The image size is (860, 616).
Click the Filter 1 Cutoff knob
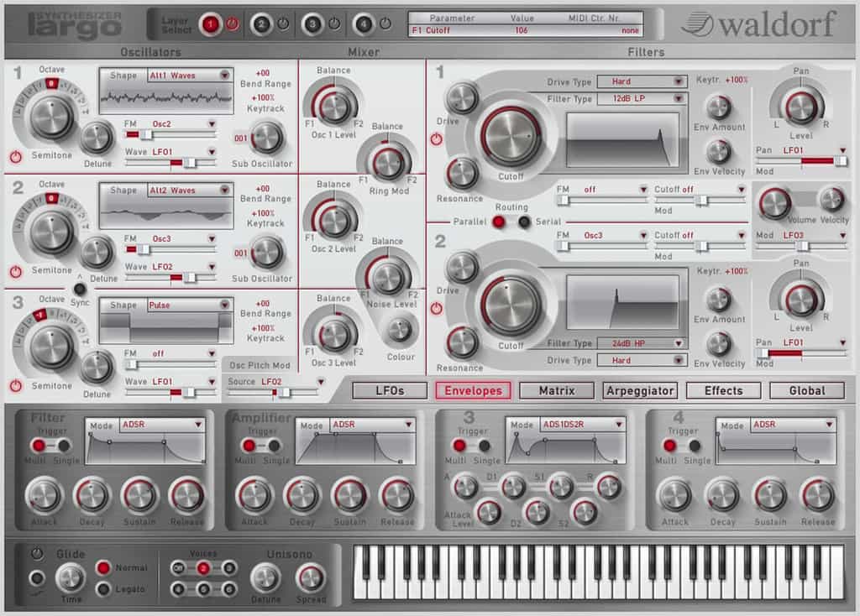[511, 134]
